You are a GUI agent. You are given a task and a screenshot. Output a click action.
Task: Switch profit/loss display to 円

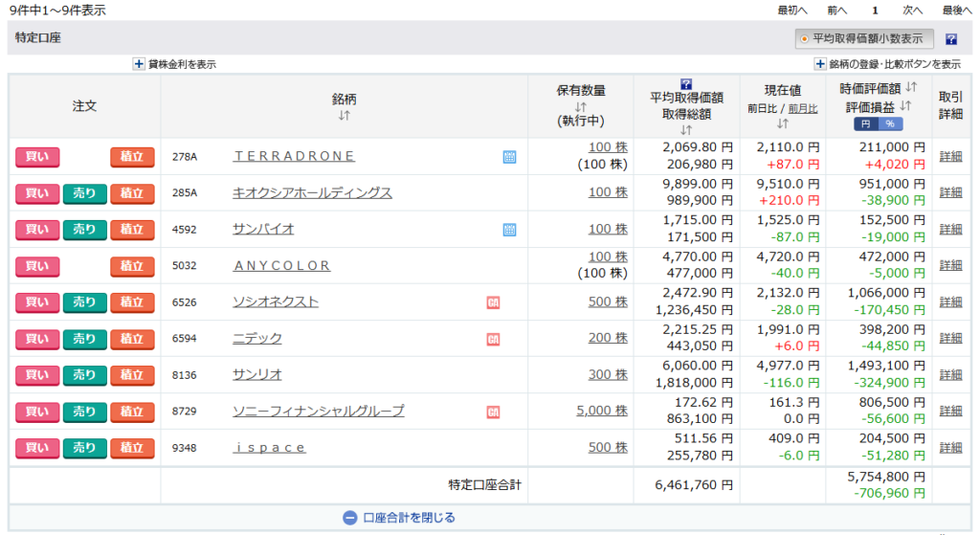[865, 124]
